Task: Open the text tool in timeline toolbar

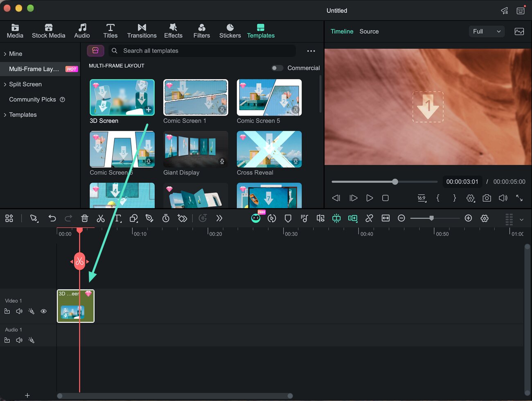Action: click(x=117, y=218)
